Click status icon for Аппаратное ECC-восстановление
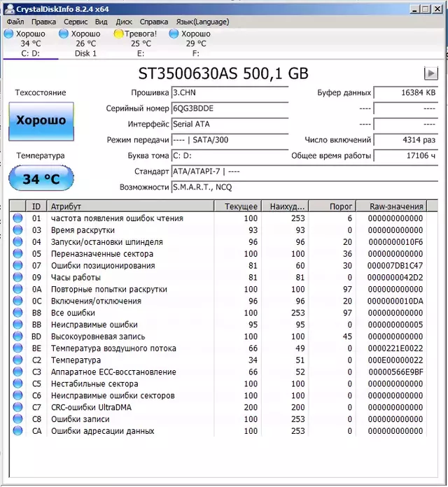 tap(17, 372)
